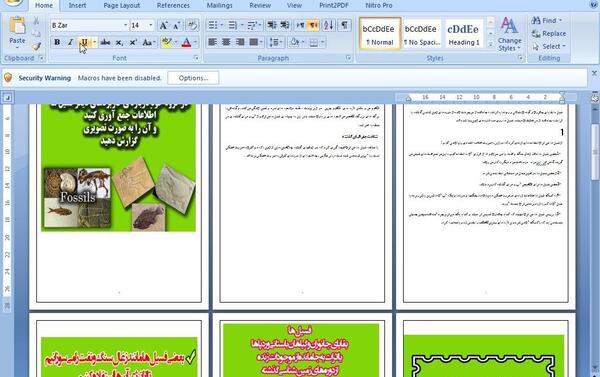Apply strikethrough to text
Screen dimensions: 600x377
(x=105, y=42)
